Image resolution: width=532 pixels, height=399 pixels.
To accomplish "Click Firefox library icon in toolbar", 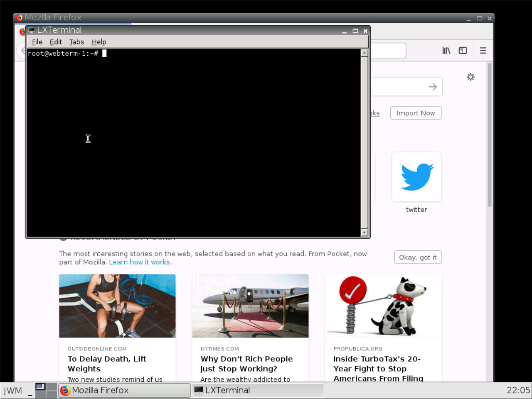I will [x=446, y=51].
